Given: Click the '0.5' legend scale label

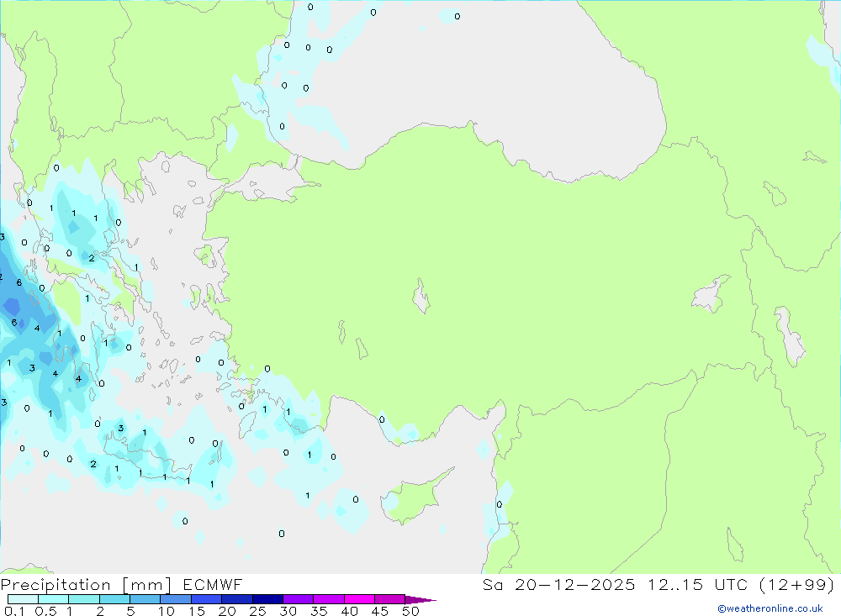Looking at the screenshot, I should [x=45, y=611].
